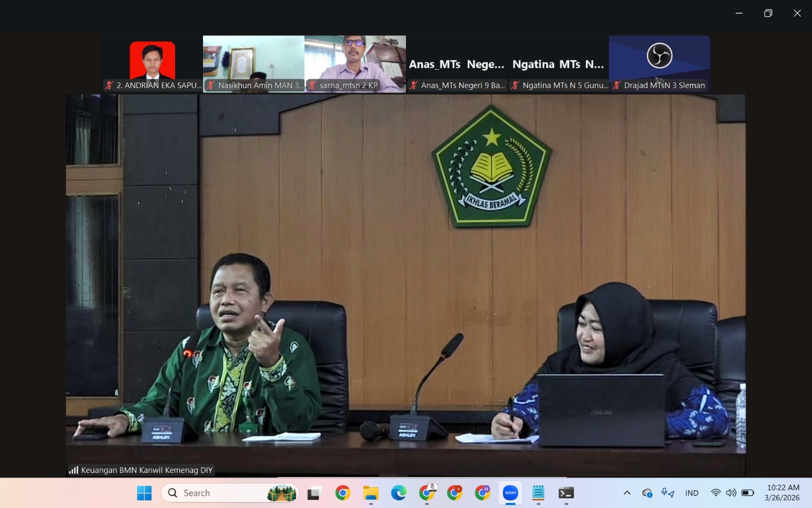Unmute participant ANDRIAN EKA SAPU's microphone
The width and height of the screenshot is (812, 508).
[108, 85]
